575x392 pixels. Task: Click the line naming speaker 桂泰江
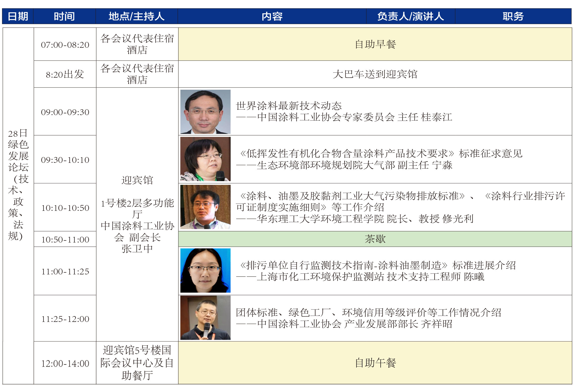pos(344,117)
